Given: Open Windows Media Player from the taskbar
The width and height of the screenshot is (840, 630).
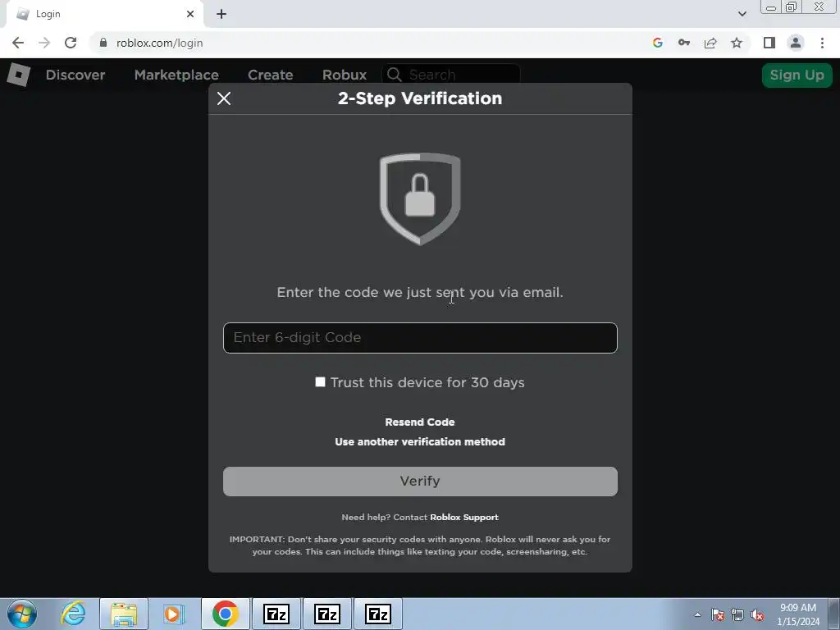Looking at the screenshot, I should coord(174,614).
